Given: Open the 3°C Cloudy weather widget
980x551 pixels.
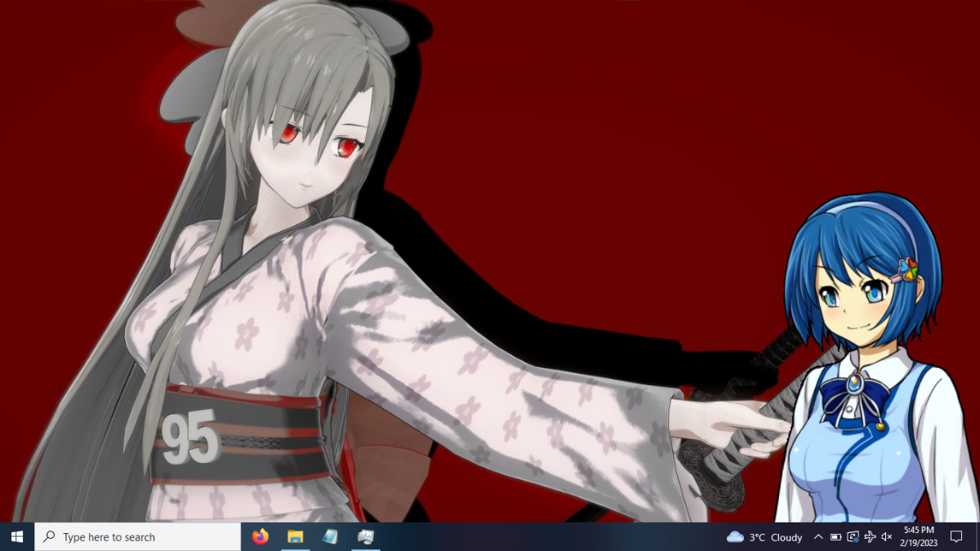Looking at the screenshot, I should pyautogui.click(x=764, y=537).
